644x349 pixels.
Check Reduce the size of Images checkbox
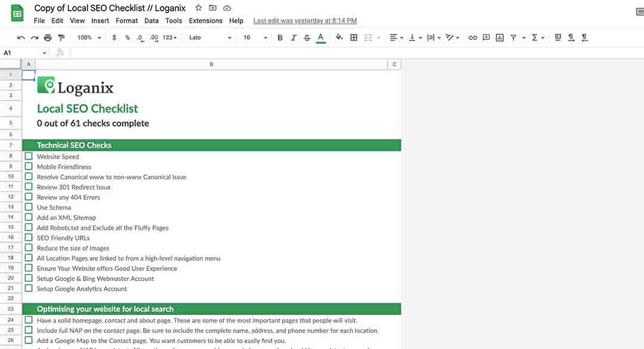pyautogui.click(x=29, y=248)
